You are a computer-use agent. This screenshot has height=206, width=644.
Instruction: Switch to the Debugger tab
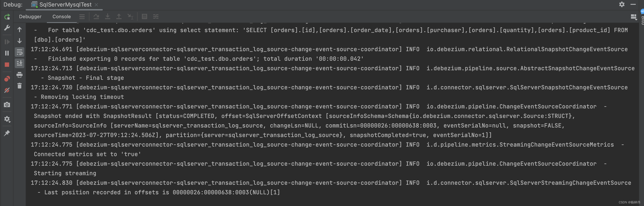(x=30, y=16)
